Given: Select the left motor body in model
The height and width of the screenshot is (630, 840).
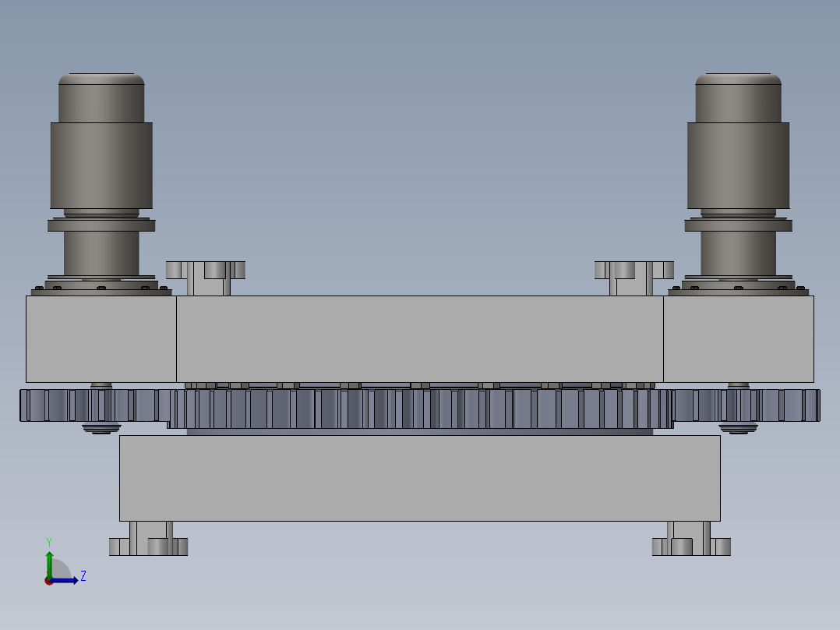Looking at the screenshot, I should tap(101, 166).
